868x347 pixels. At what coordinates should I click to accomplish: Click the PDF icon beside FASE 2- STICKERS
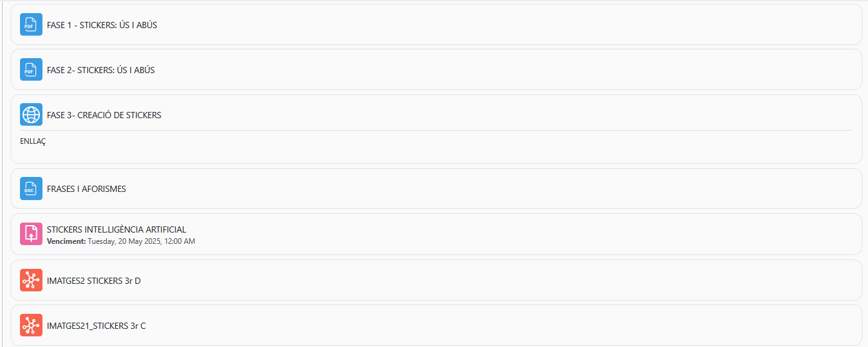[31, 70]
